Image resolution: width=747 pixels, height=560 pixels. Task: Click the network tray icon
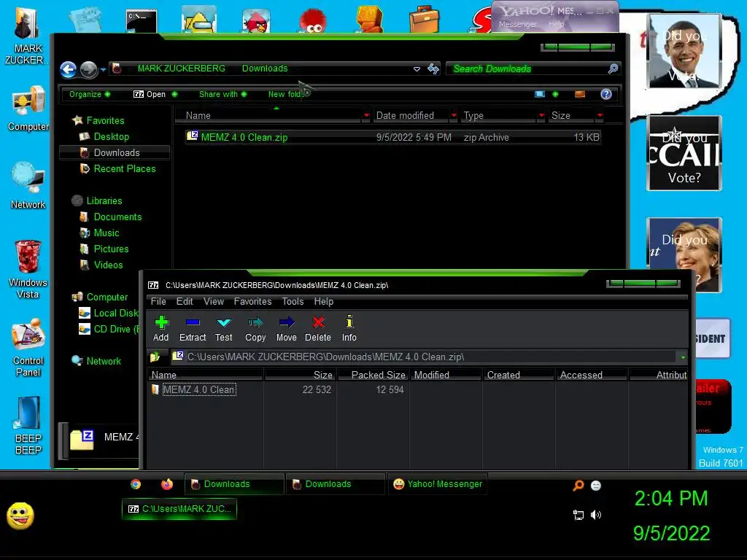pyautogui.click(x=578, y=515)
